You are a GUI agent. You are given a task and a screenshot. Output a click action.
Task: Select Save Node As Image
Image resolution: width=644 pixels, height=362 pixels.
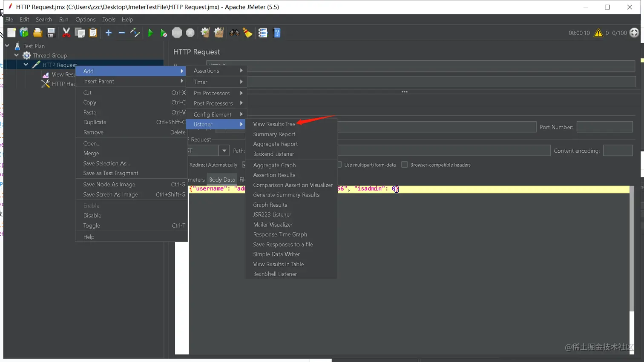[131, 184]
